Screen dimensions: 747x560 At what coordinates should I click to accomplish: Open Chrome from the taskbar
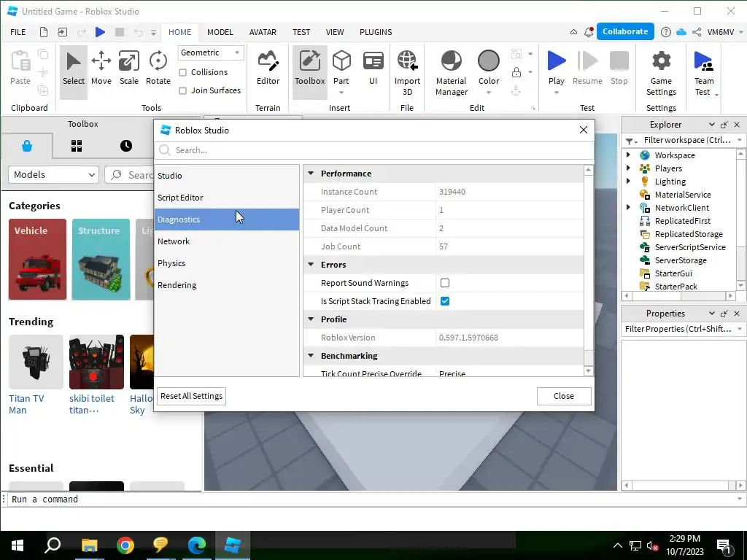[125, 545]
